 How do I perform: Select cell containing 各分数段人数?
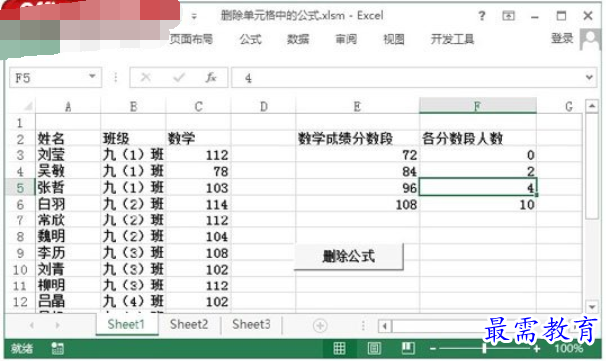pyautogui.click(x=478, y=138)
